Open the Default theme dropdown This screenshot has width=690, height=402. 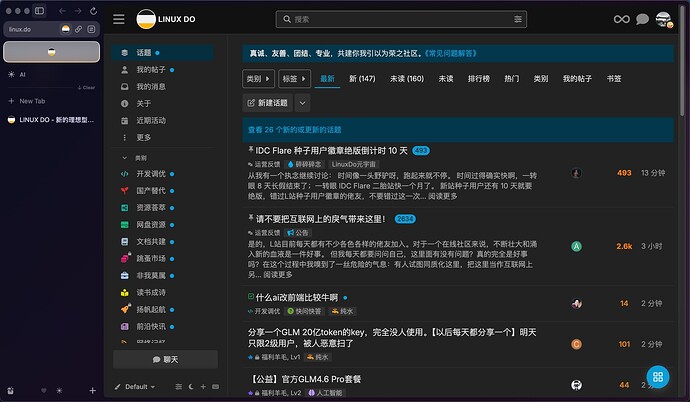pyautogui.click(x=135, y=387)
